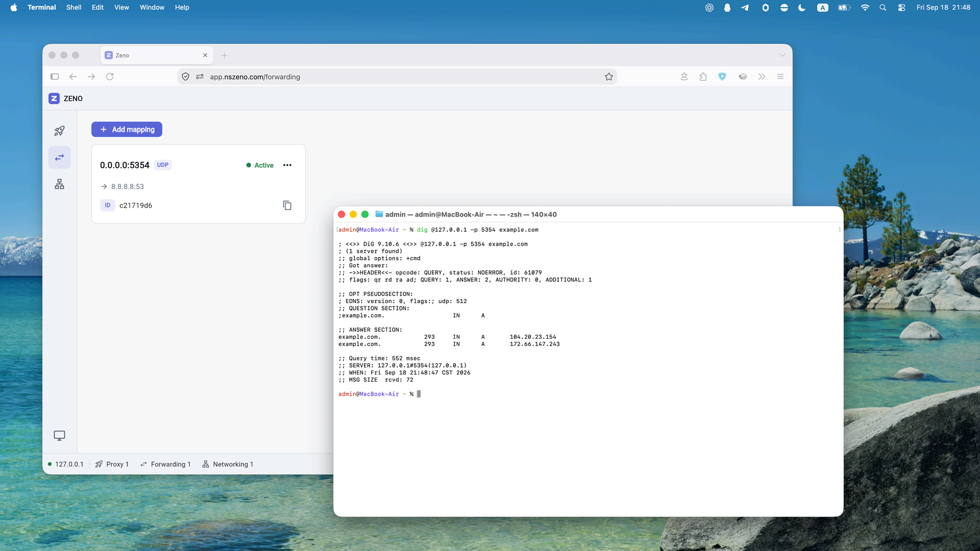Screen dimensions: 980x551
Task: Click at the Terminal prompt cursor
Action: click(x=418, y=394)
